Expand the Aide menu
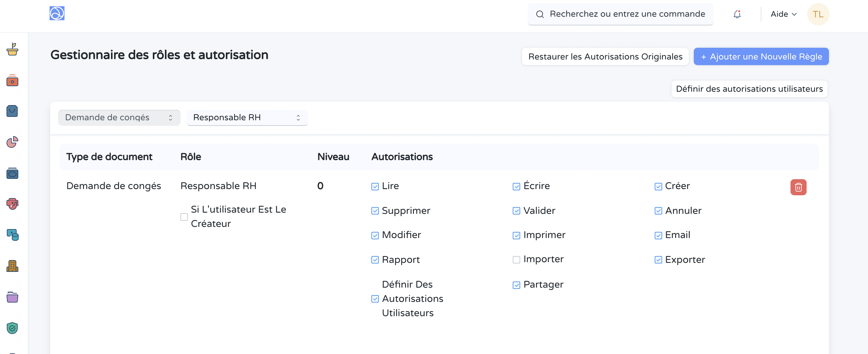The height and width of the screenshot is (354, 868). click(783, 14)
